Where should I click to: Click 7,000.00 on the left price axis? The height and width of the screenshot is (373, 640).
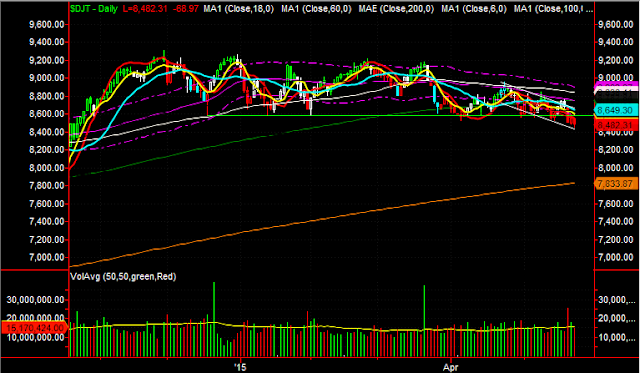(47, 258)
